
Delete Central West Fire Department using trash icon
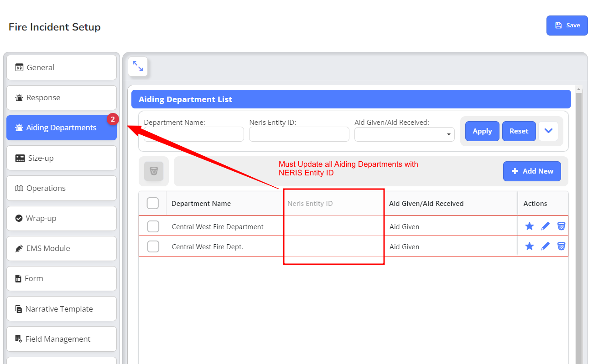pyautogui.click(x=561, y=226)
